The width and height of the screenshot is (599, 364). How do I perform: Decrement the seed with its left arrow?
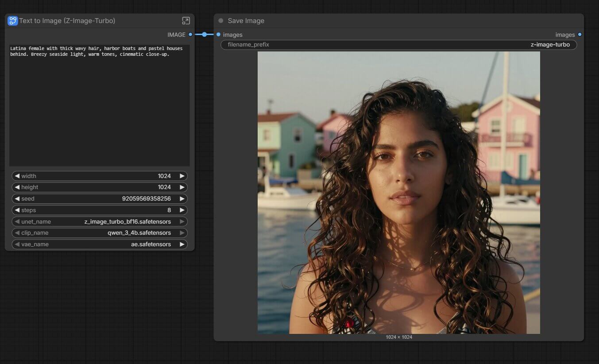pos(17,199)
